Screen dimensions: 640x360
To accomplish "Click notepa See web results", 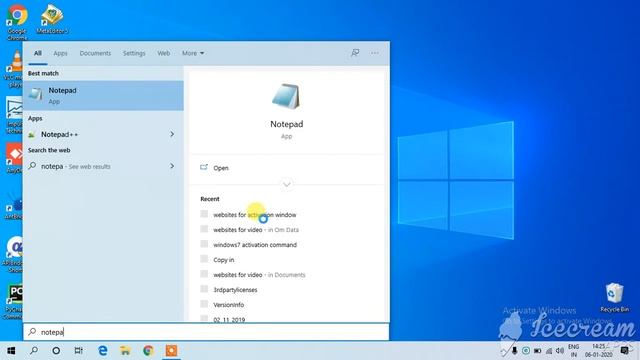I will 103,166.
